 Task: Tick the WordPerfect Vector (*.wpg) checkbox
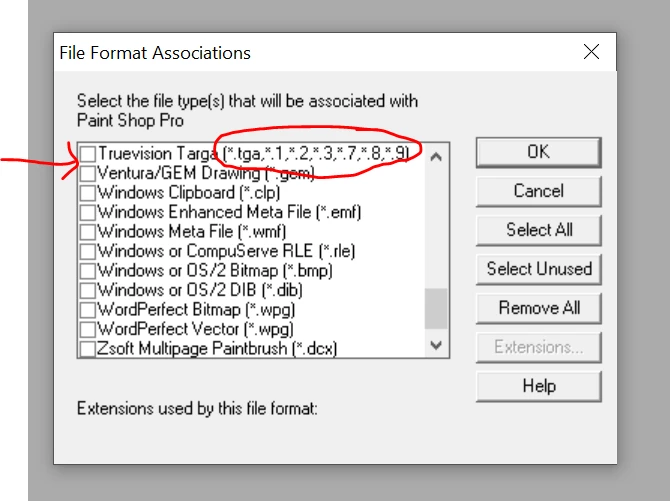click(88, 329)
